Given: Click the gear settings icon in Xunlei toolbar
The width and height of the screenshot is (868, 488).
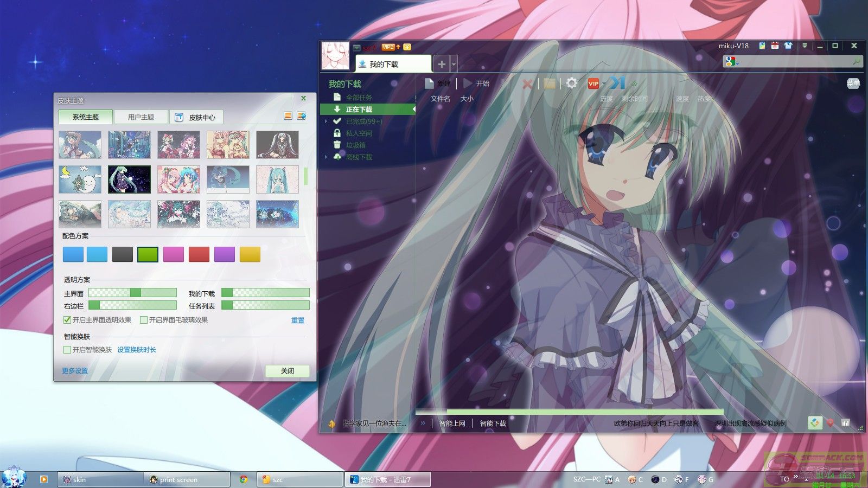Looking at the screenshot, I should tap(571, 84).
